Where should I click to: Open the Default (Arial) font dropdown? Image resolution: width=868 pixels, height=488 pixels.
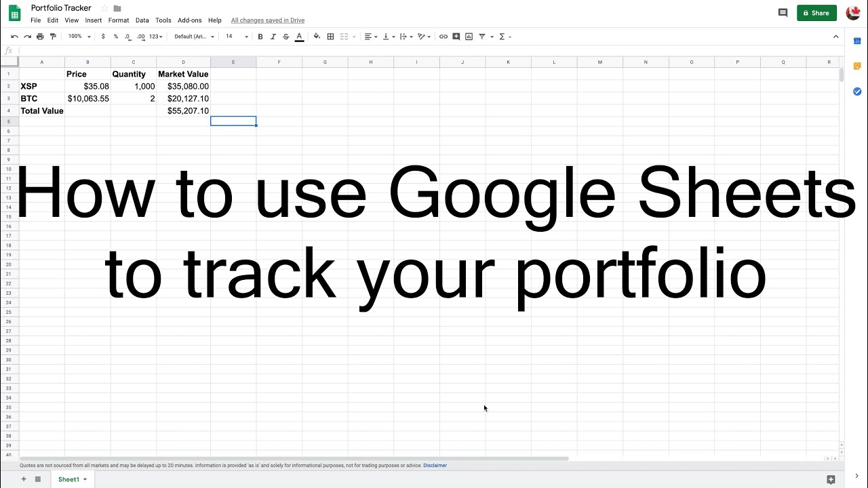pos(195,37)
